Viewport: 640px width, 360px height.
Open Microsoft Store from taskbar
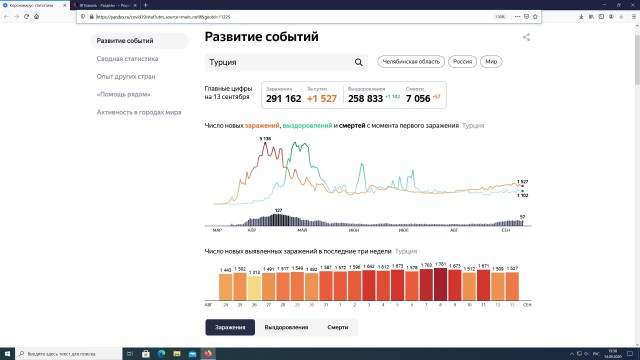(146, 353)
